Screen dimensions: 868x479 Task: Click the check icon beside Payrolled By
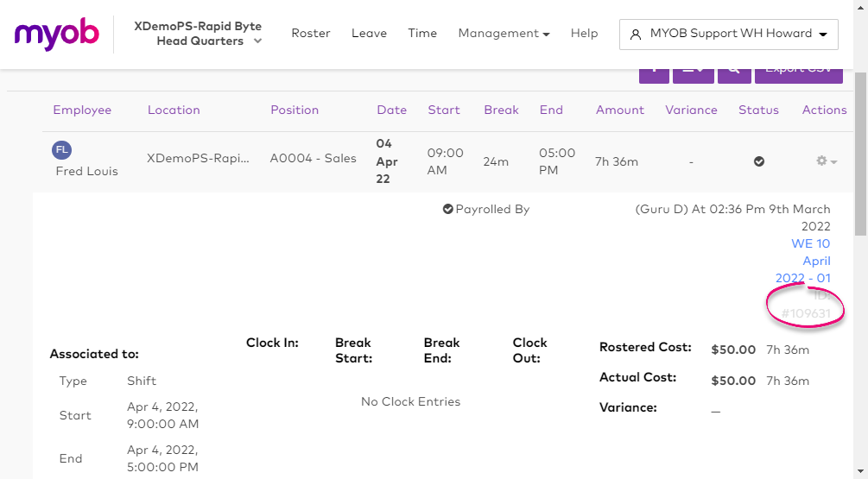(x=447, y=209)
